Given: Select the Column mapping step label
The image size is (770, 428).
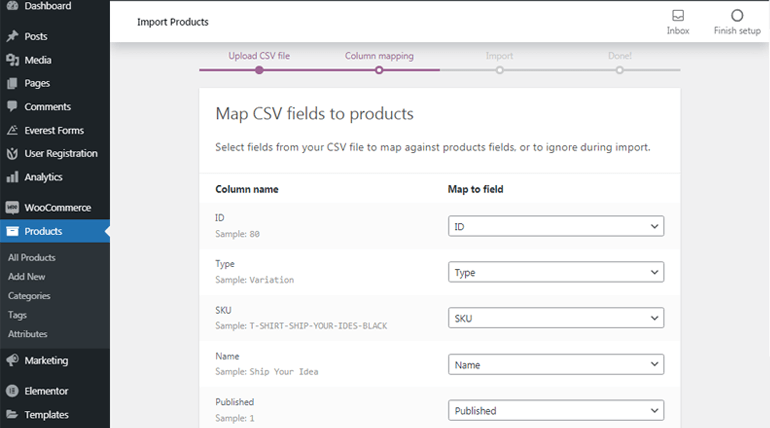Looking at the screenshot, I should click(x=379, y=56).
